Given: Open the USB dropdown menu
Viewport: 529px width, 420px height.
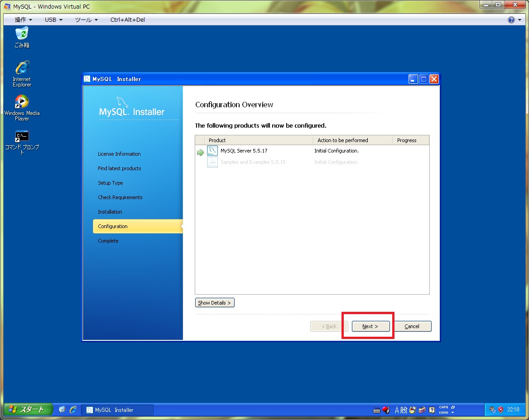Looking at the screenshot, I should 53,19.
